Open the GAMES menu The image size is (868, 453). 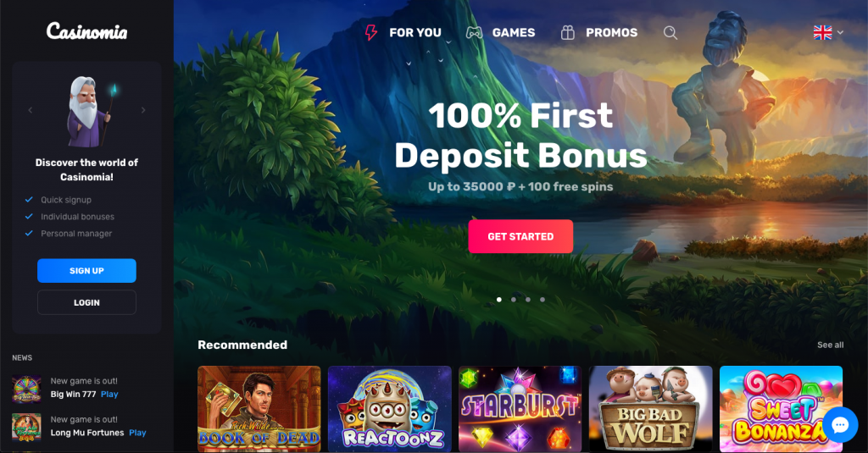[x=513, y=33]
